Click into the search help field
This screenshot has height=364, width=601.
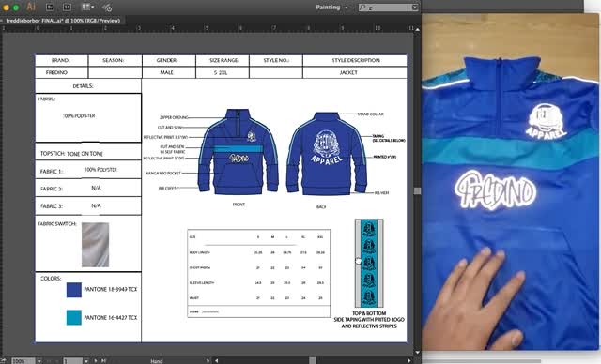[x=389, y=8]
